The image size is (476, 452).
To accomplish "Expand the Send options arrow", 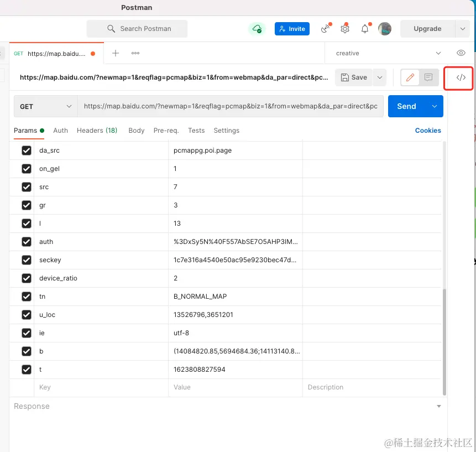I will [x=435, y=106].
